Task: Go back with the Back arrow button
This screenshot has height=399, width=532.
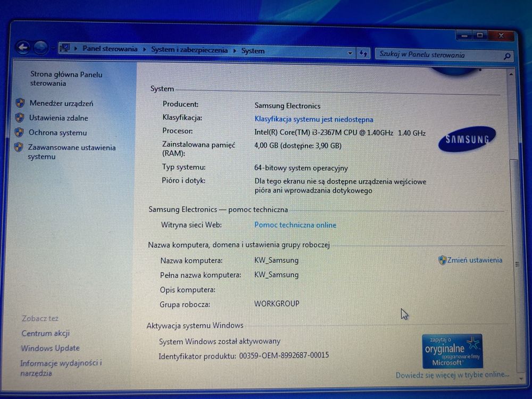Action: click(x=23, y=47)
